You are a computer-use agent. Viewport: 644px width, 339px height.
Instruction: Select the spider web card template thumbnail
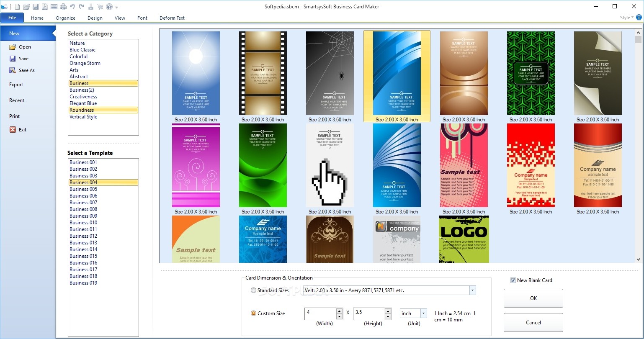point(330,73)
